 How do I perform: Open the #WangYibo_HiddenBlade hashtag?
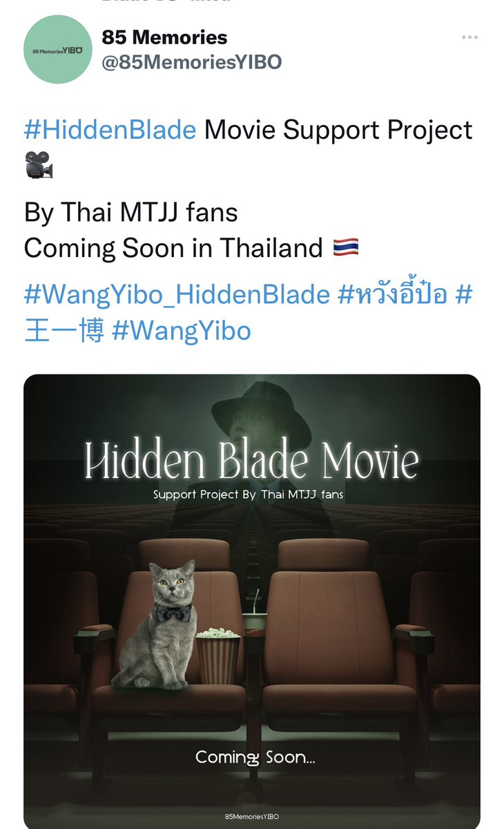click(177, 295)
